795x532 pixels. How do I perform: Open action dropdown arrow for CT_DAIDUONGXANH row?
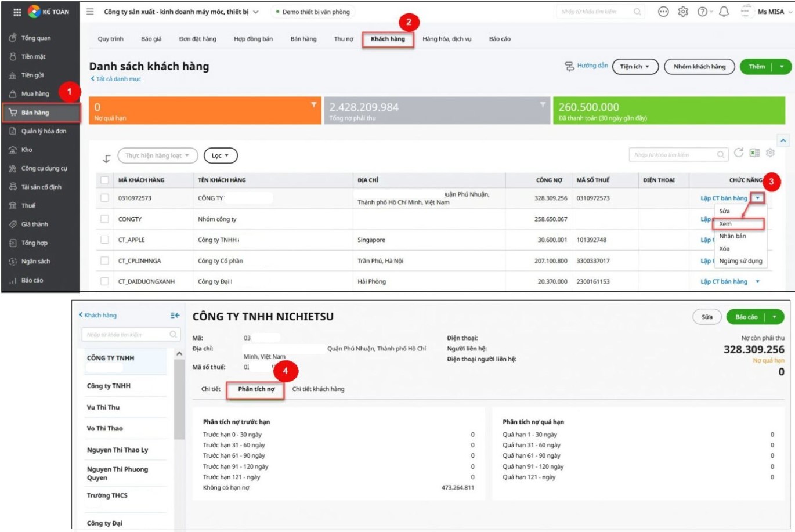(x=757, y=281)
